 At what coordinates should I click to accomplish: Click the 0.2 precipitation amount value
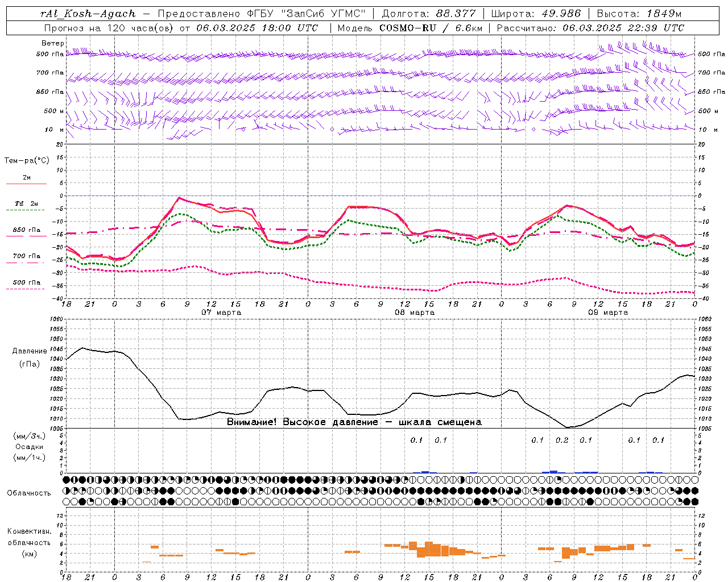[562, 440]
